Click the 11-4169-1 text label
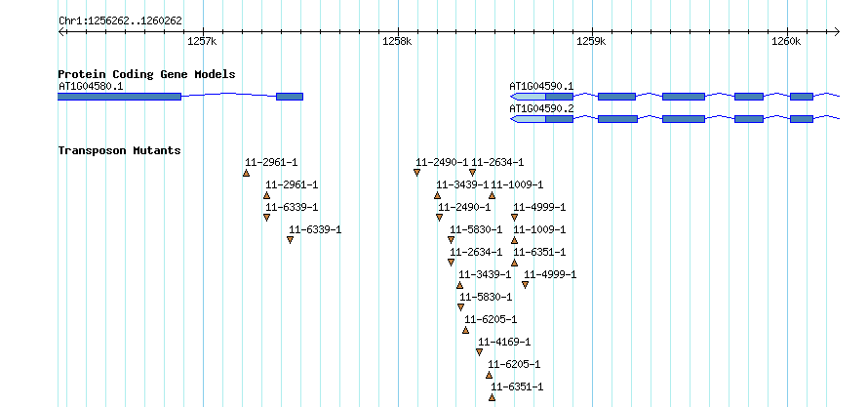Viewport: 868px width, 407px height. [x=504, y=342]
